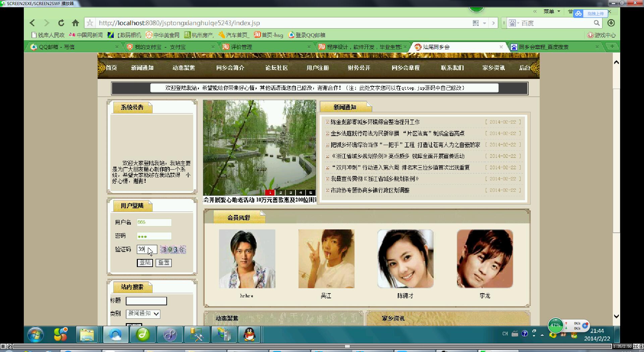Bookmark page with the star icon

(x=90, y=23)
